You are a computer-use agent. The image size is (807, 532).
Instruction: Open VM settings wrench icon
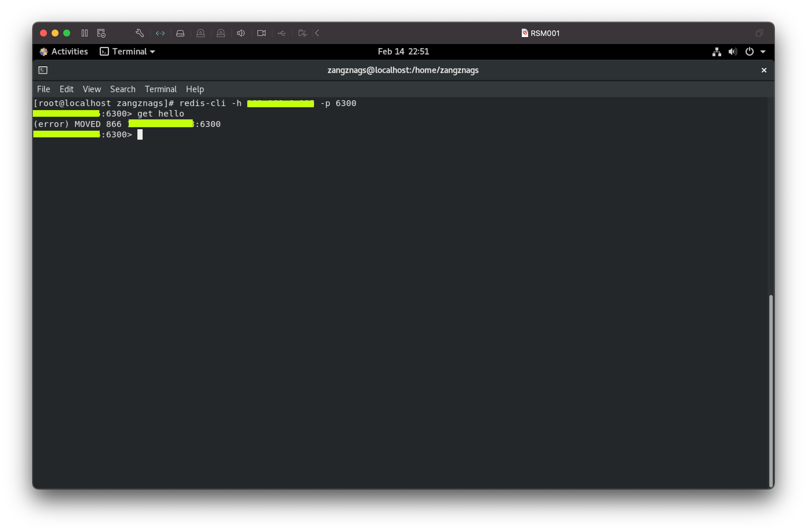coord(139,33)
